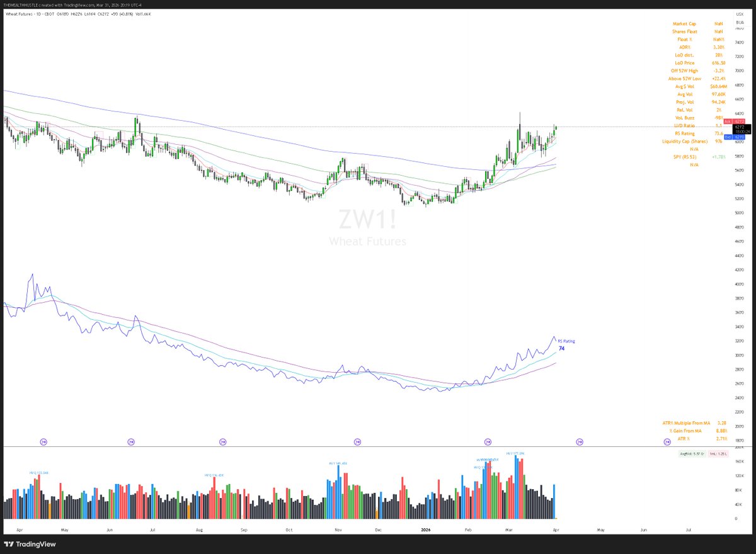Click the Proj. Vol value 94.24K
Viewport: 756px width, 554px height.
(719, 102)
